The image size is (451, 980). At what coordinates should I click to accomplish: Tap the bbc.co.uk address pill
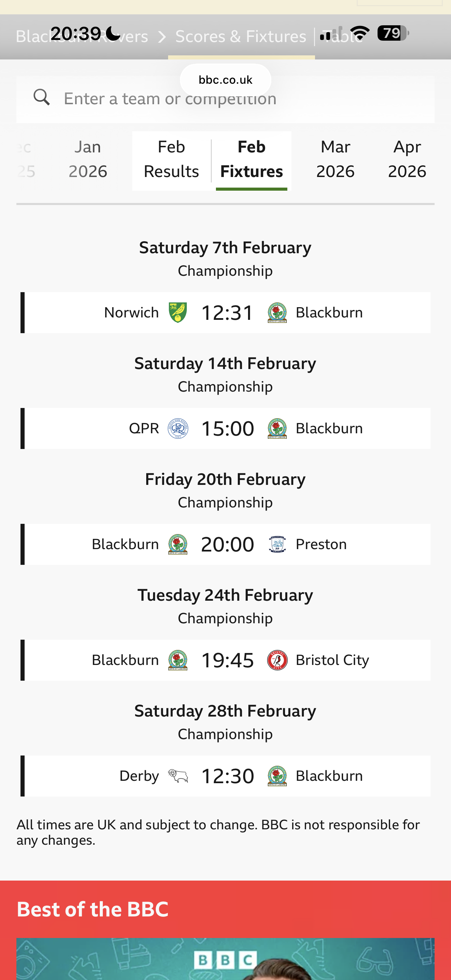pos(225,80)
